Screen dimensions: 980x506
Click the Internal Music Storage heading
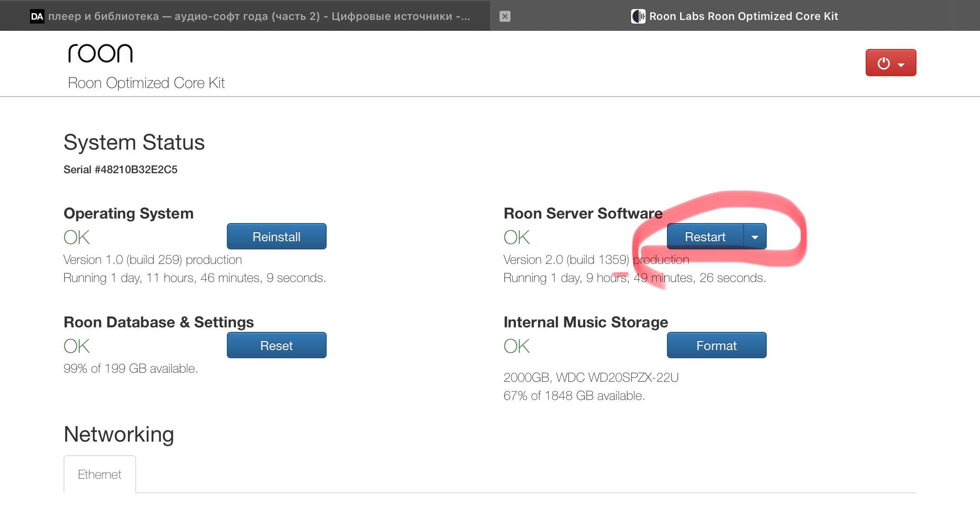click(586, 322)
